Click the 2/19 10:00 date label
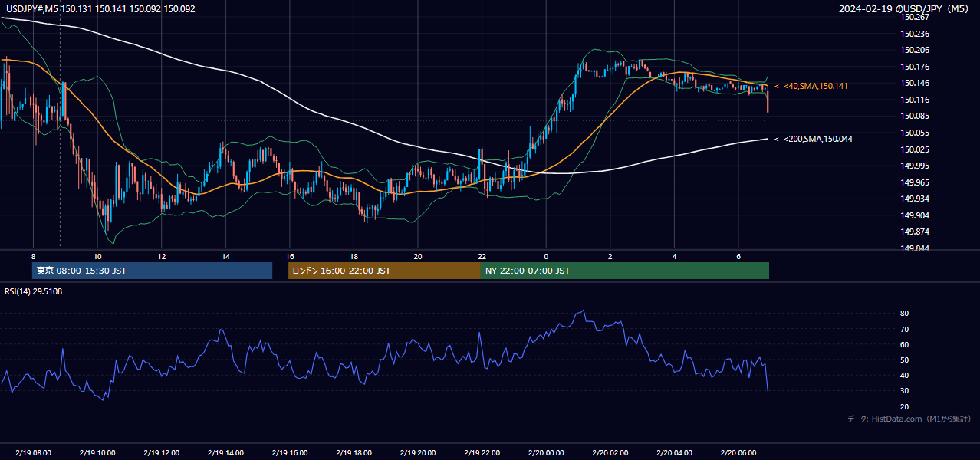 97,453
